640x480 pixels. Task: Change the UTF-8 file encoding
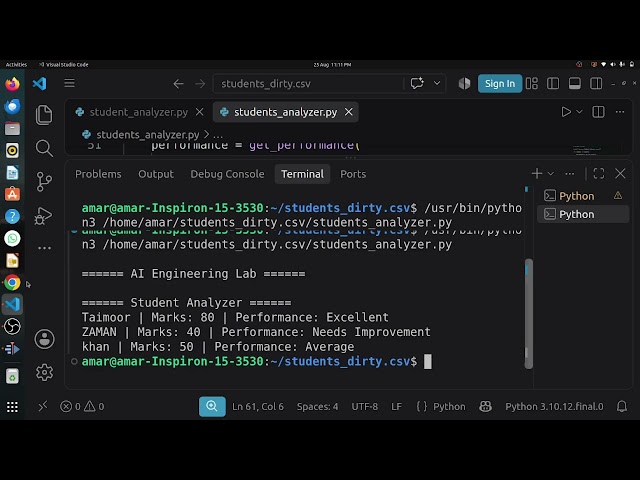[x=364, y=407]
